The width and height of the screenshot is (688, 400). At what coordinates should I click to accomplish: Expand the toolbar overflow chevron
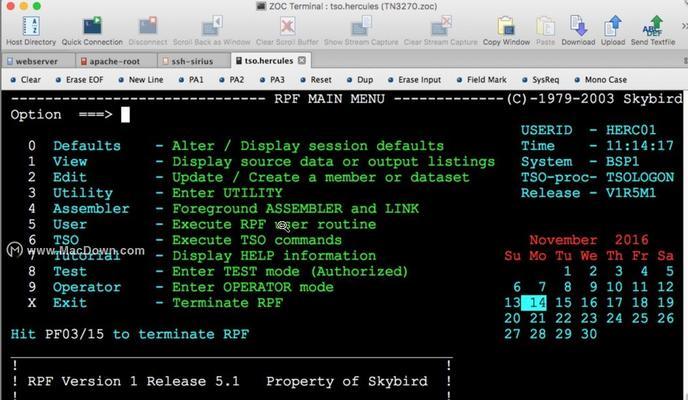(x=684, y=26)
